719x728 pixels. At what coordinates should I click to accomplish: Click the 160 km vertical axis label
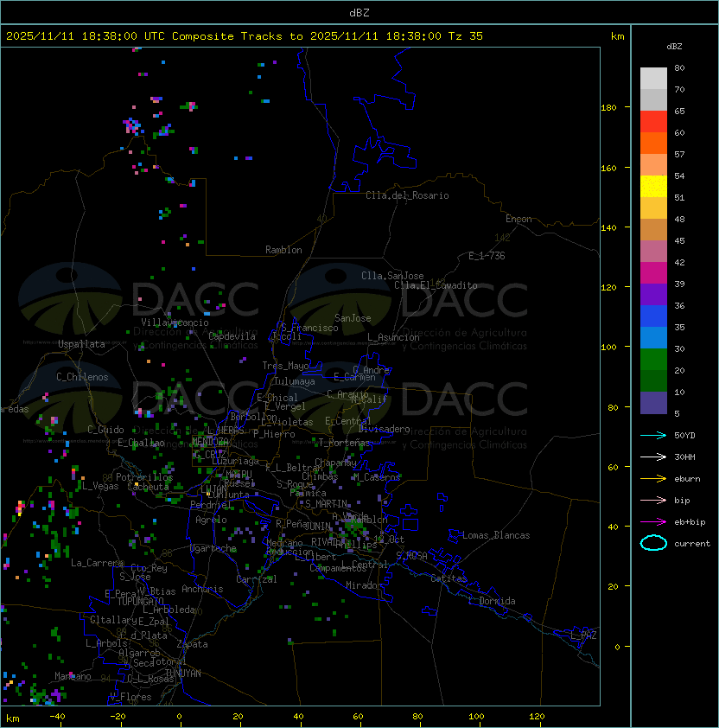(x=608, y=168)
